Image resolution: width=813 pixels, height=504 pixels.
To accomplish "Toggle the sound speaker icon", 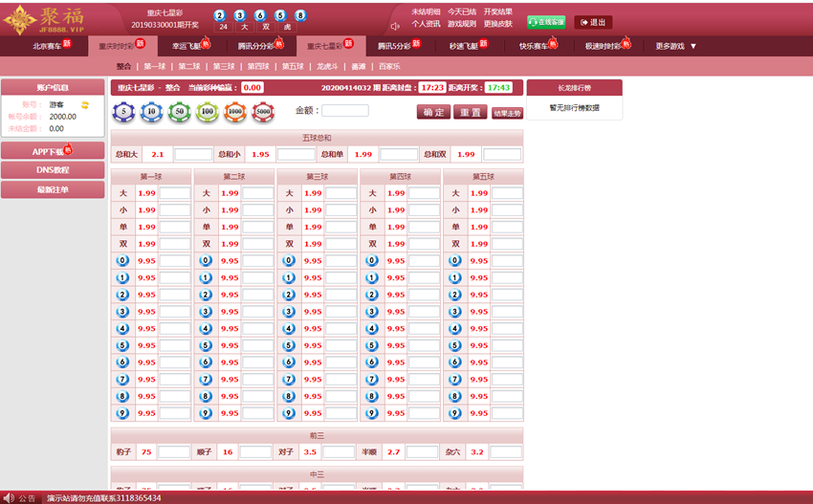I will pos(395,27).
